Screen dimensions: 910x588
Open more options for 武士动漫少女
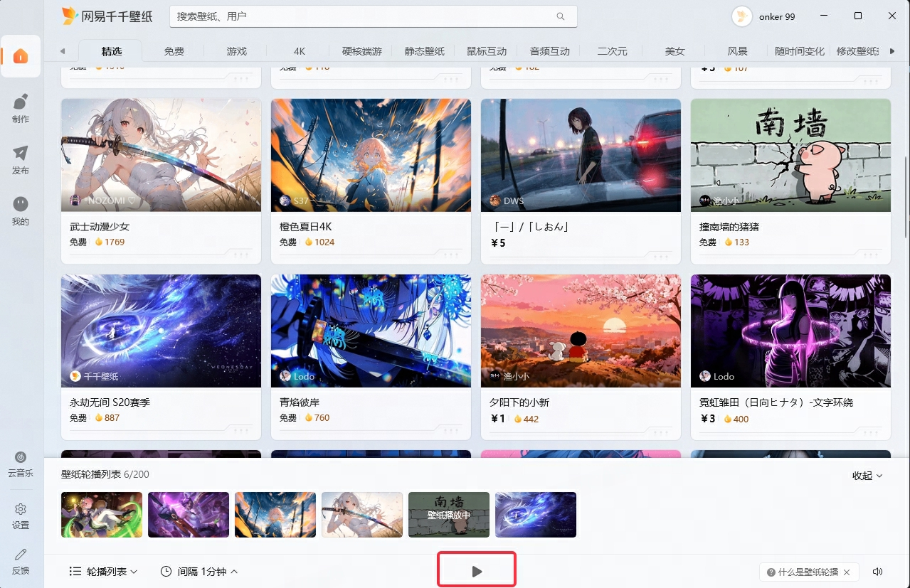[242, 255]
